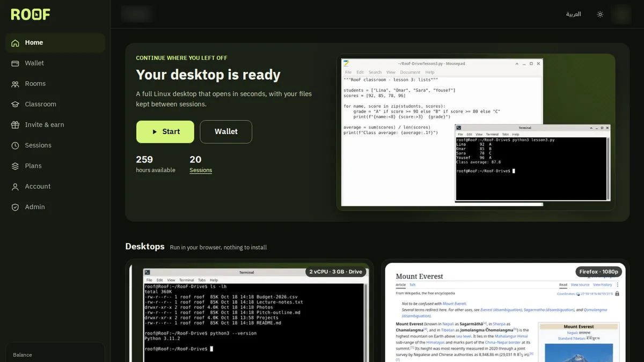Select the Classroom graduation cap item

[x=55, y=105]
